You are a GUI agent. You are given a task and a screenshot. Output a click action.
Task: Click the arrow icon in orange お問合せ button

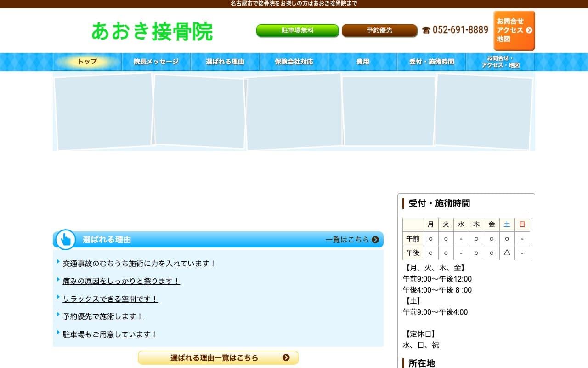[x=529, y=30]
